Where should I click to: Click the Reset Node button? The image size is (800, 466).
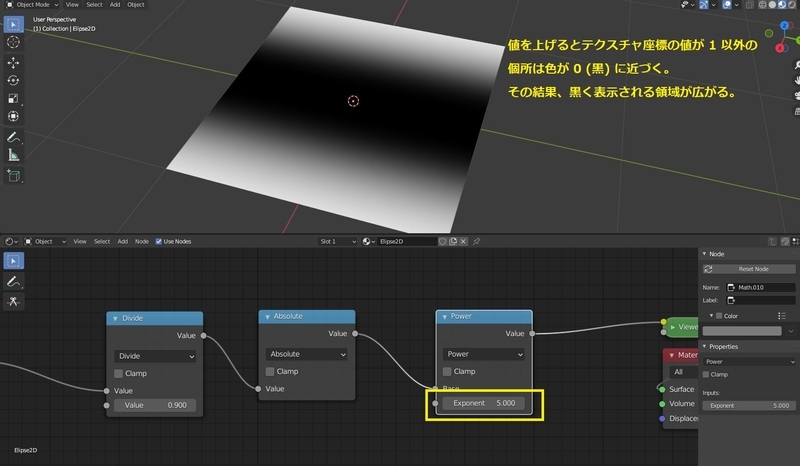coord(749,269)
